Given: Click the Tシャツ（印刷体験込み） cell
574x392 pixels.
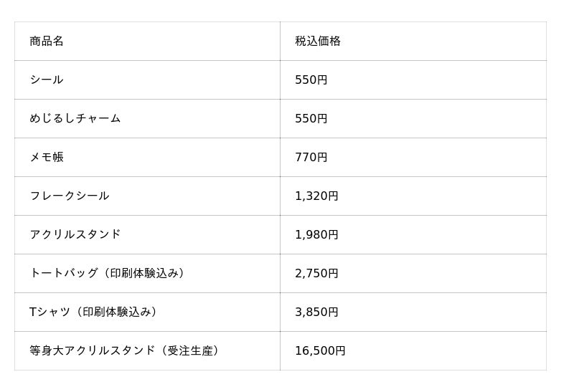Looking at the screenshot, I should coord(147,312).
